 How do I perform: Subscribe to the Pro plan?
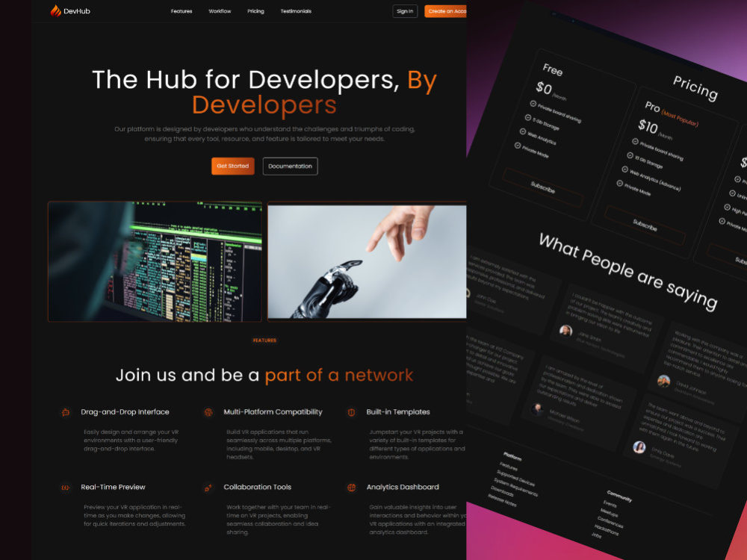pyautogui.click(x=645, y=225)
